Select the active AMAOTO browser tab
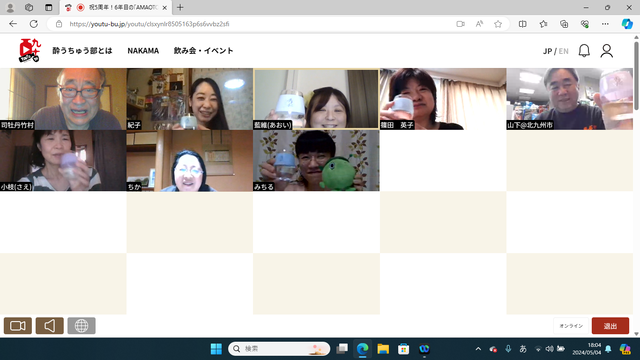Image resolution: width=640 pixels, height=360 pixels. point(116,7)
